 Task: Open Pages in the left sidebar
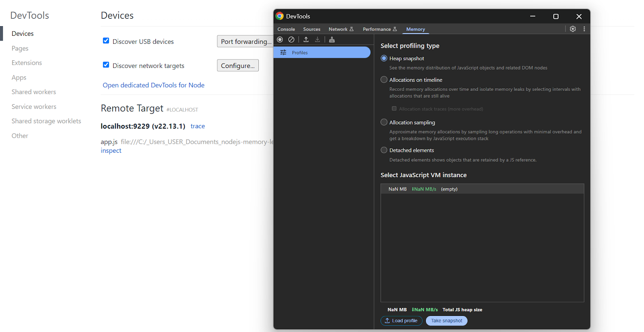[20, 48]
